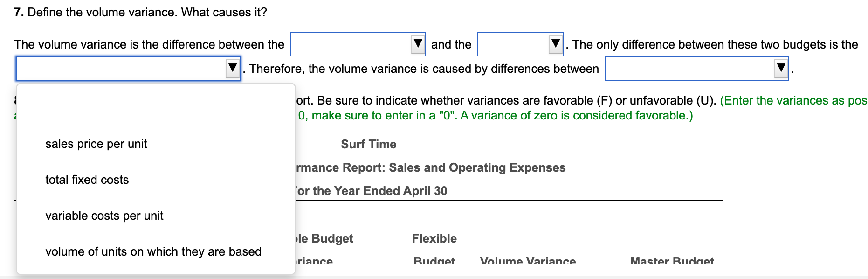Click the empty dropdown box after 'and the'

click(513, 44)
